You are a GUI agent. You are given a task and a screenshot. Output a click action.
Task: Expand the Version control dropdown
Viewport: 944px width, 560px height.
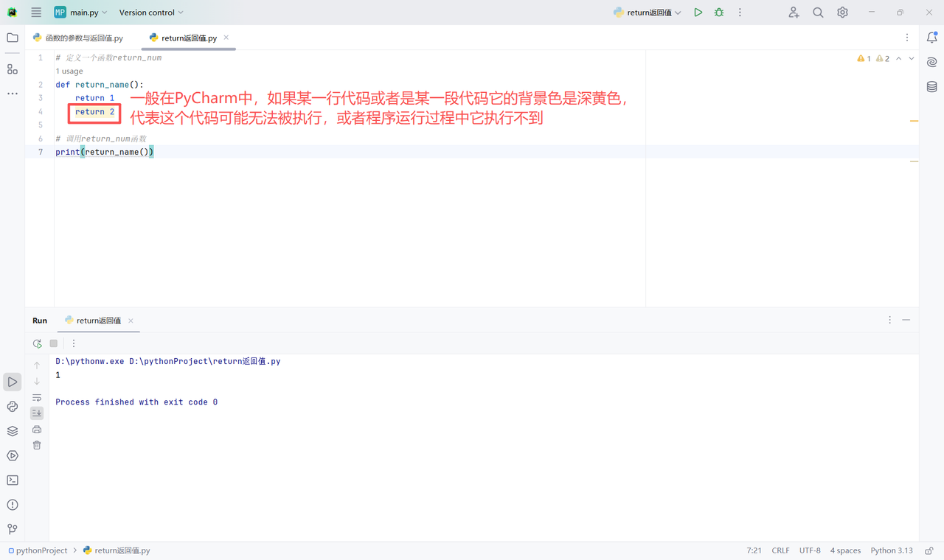pos(150,12)
